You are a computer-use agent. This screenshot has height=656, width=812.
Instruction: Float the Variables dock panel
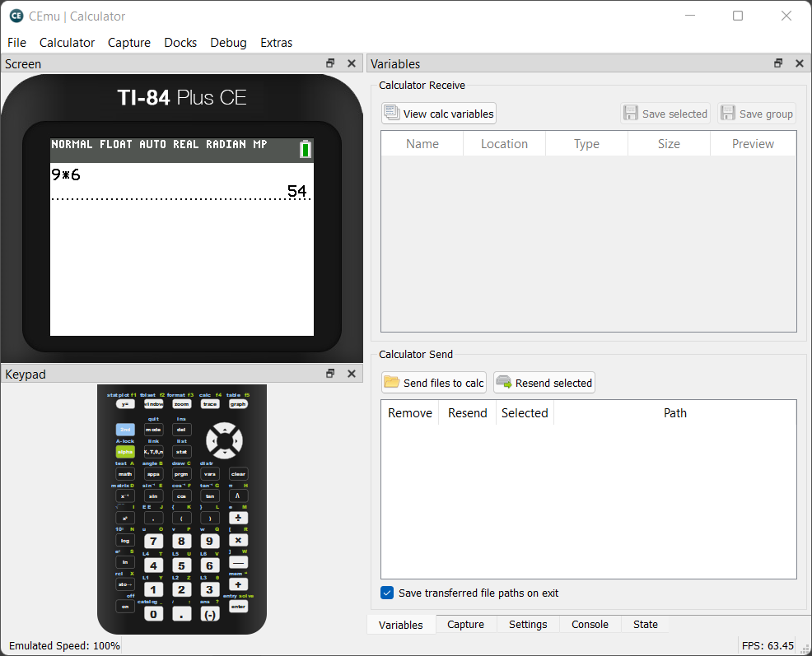tap(778, 63)
